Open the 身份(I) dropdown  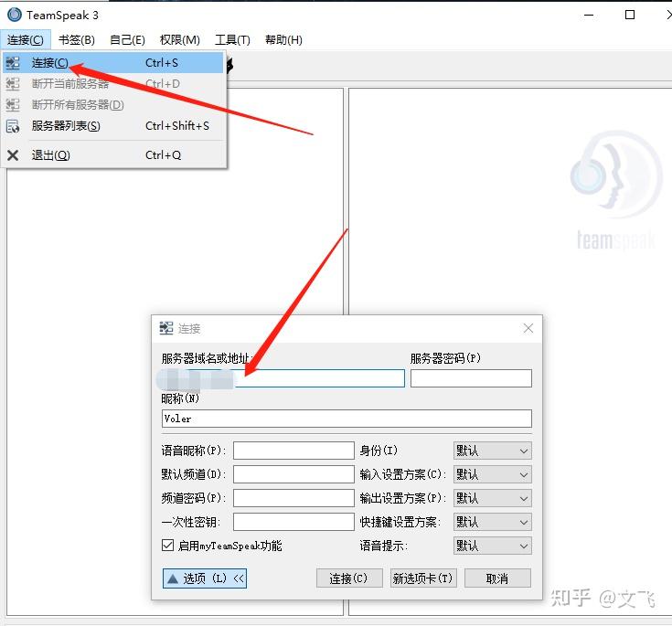point(493,451)
